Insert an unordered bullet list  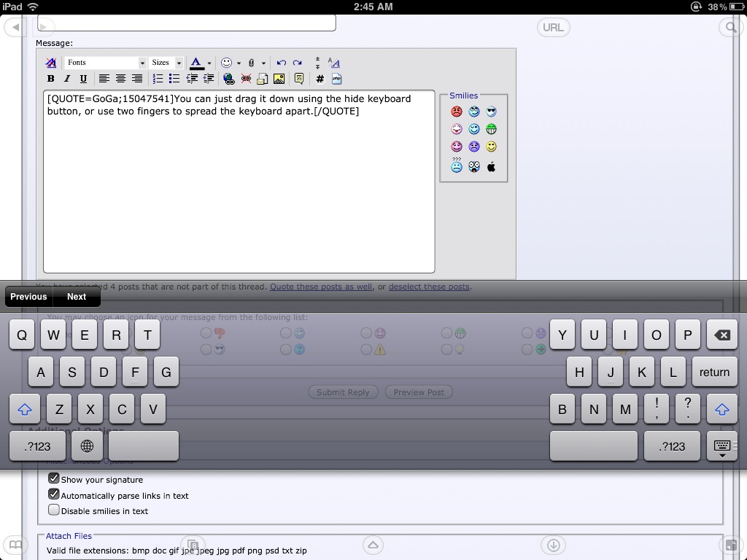[x=174, y=79]
